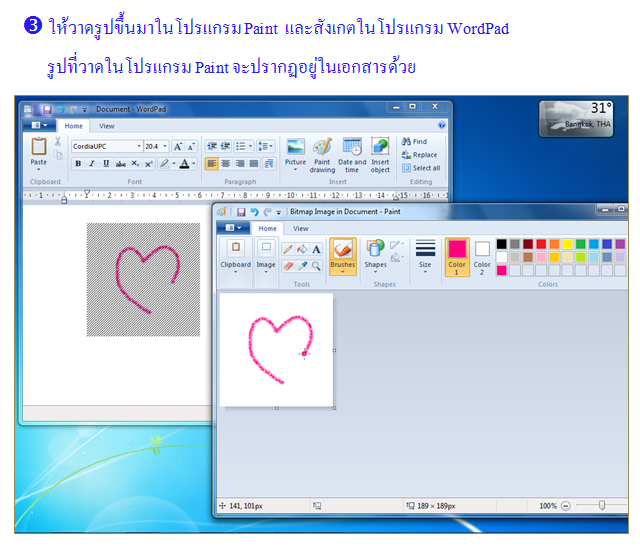Click the heart image in WordPad document

(x=143, y=280)
